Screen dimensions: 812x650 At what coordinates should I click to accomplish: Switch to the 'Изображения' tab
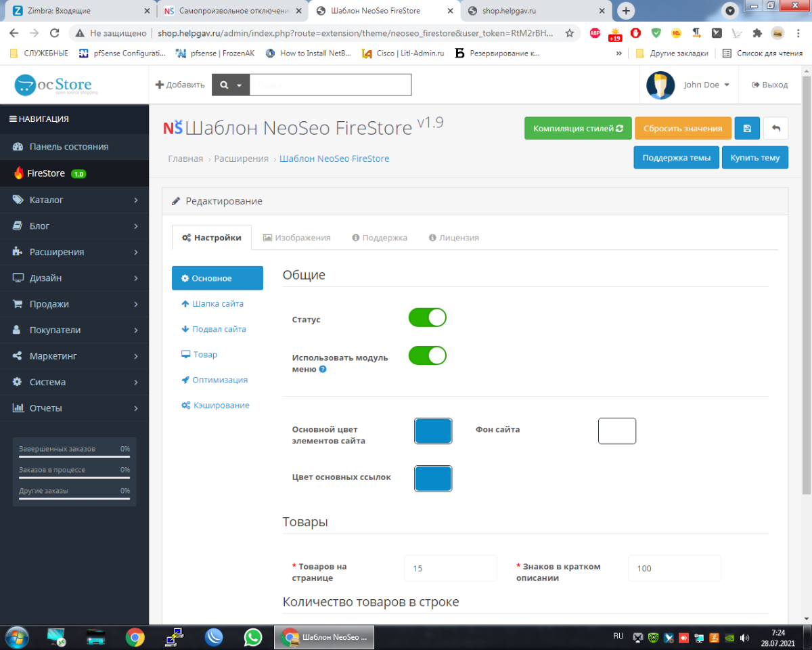(296, 238)
